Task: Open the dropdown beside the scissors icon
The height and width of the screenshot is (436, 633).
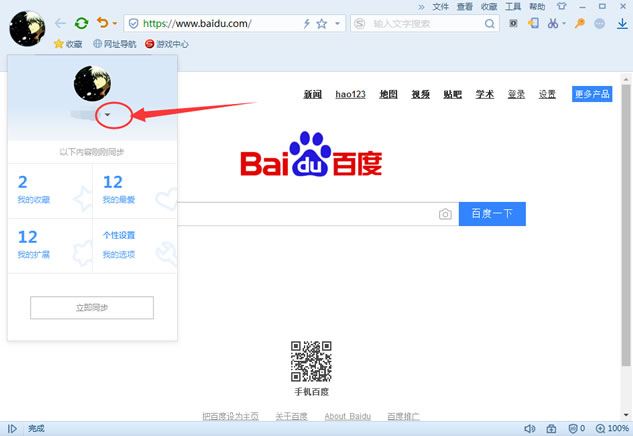Action: [564, 23]
